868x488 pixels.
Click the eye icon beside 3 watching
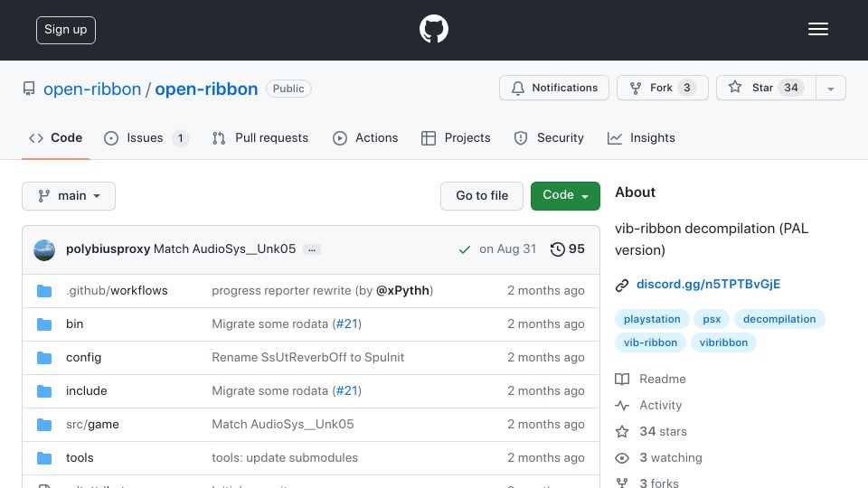[622, 458]
